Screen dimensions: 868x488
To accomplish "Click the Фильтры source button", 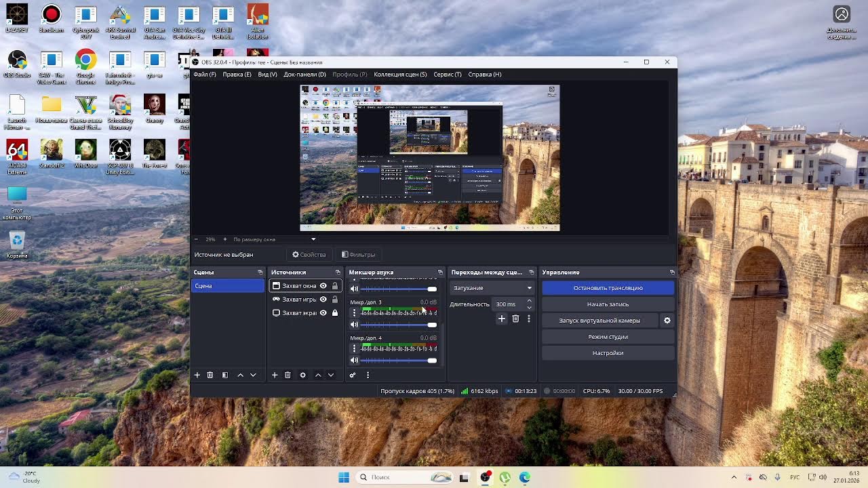I will 359,255.
